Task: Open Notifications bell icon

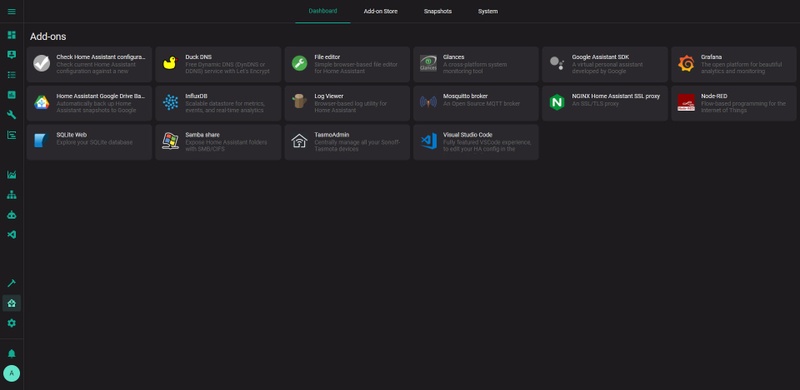Action: pyautogui.click(x=11, y=354)
